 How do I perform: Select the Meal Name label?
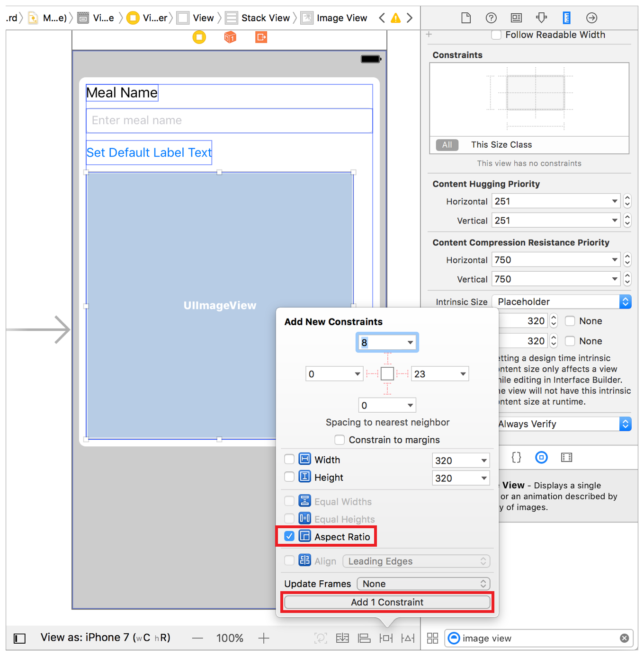(x=122, y=93)
